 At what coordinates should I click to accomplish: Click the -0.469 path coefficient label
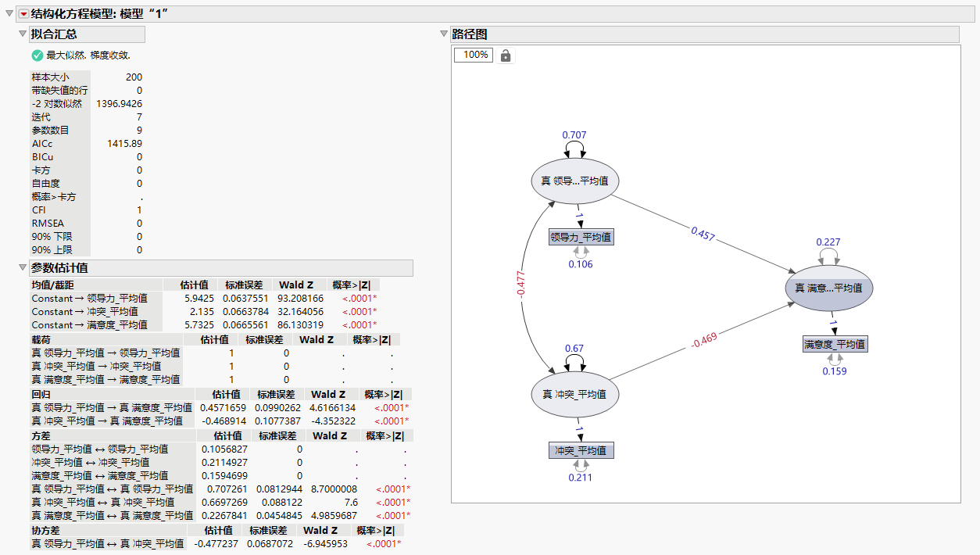pos(703,342)
